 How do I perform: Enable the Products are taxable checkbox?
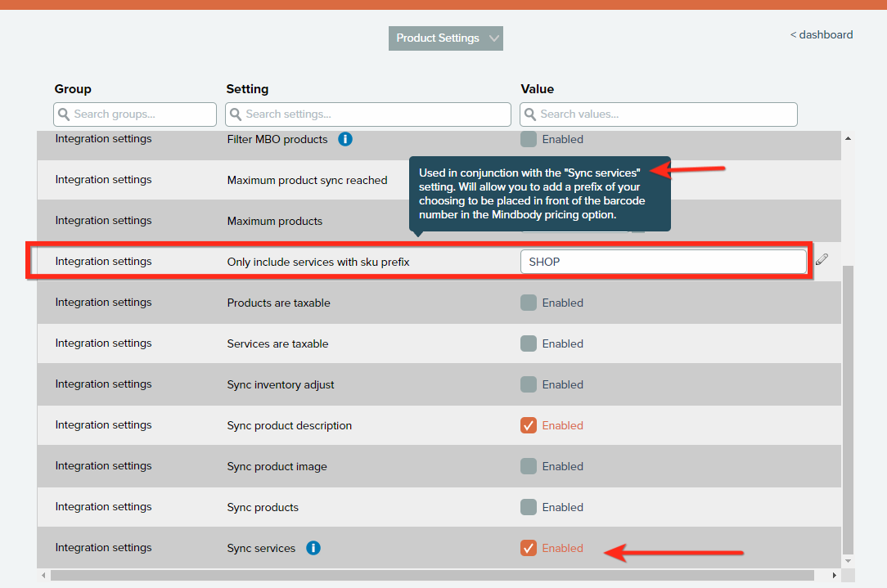(529, 303)
